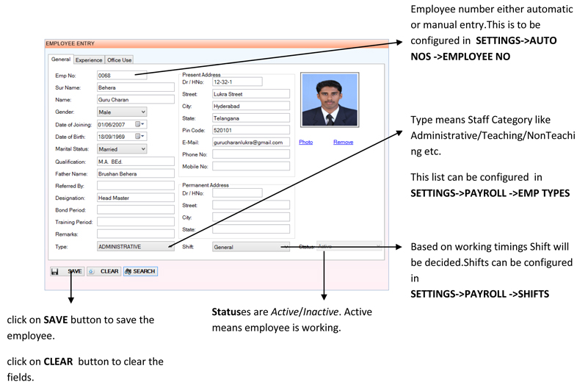Open the Date of Birth calendar picker
588x385 pixels.
[x=140, y=137]
